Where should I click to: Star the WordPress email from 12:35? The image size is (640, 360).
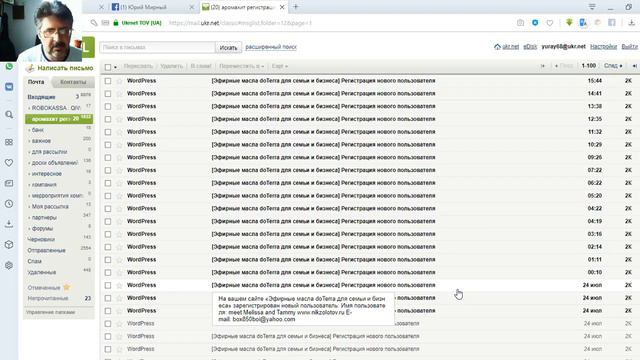[120, 119]
